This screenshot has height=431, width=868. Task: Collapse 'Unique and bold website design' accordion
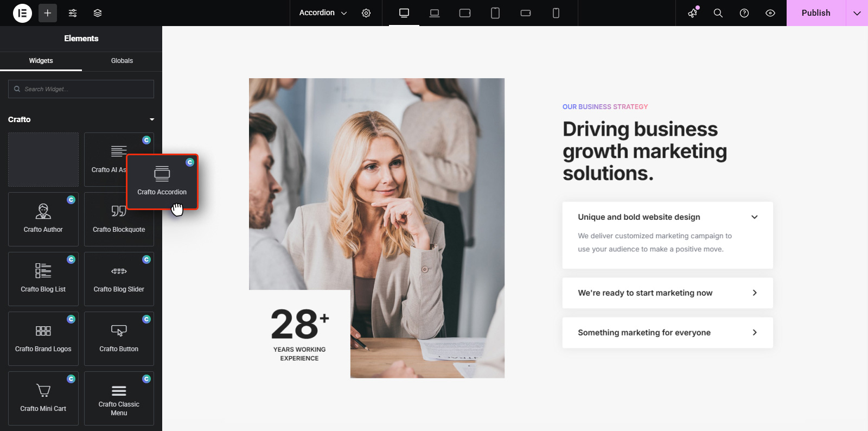[667, 217]
